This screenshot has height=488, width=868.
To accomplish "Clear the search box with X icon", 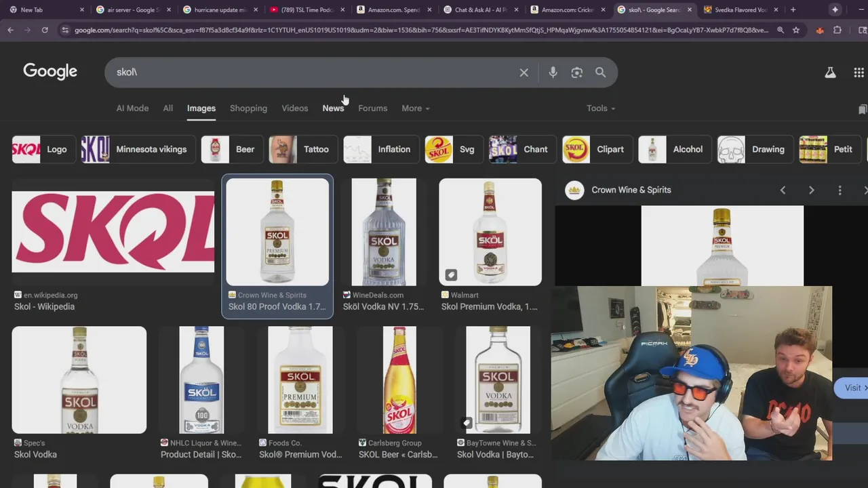I will 524,73.
